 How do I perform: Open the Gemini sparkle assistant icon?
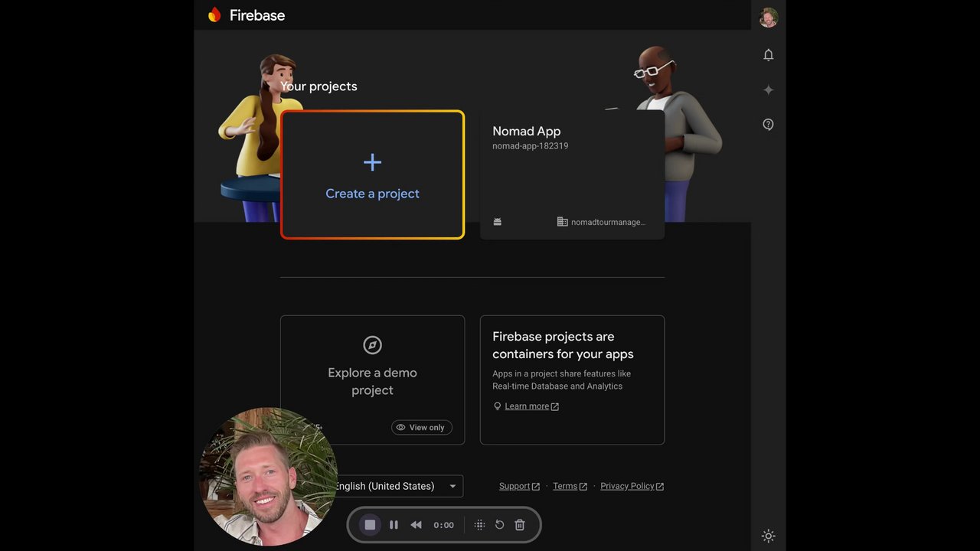click(769, 90)
